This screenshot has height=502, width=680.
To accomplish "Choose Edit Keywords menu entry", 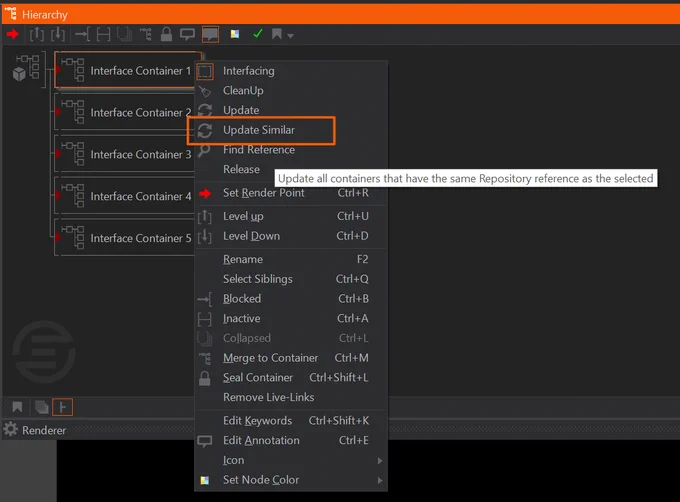I will coord(291,421).
